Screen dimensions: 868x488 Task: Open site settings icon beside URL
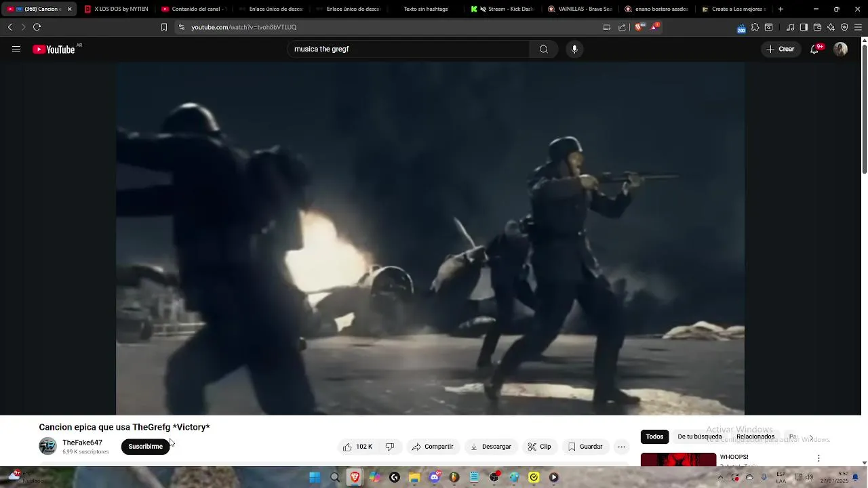[181, 27]
